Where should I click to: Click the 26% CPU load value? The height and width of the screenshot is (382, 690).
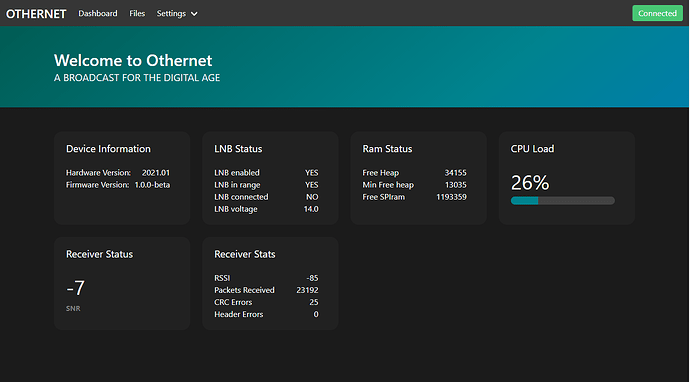[530, 183]
